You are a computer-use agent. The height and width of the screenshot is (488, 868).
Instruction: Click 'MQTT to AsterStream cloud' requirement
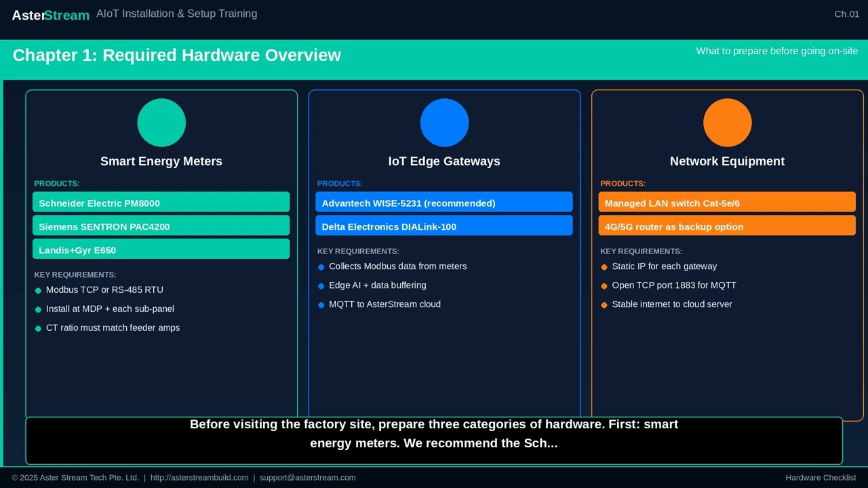pos(385,304)
